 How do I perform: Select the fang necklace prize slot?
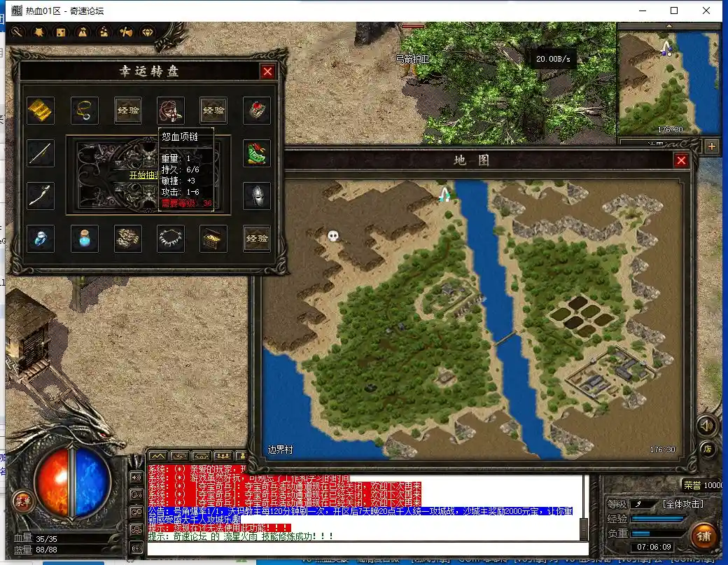click(170, 239)
